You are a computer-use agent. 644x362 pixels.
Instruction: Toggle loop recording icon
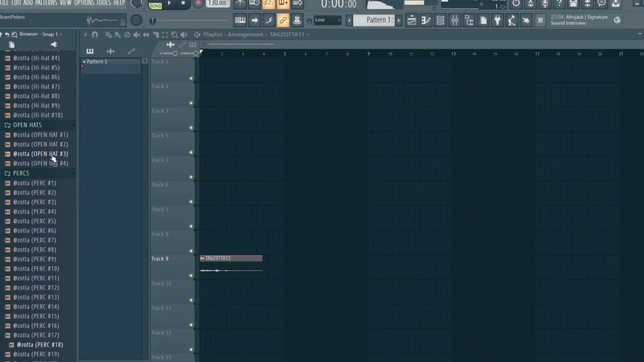[297, 4]
